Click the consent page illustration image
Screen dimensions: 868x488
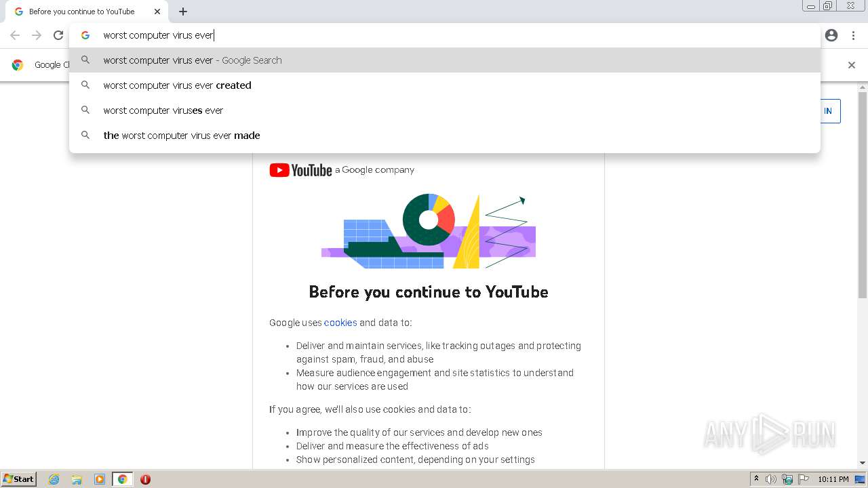coord(429,231)
